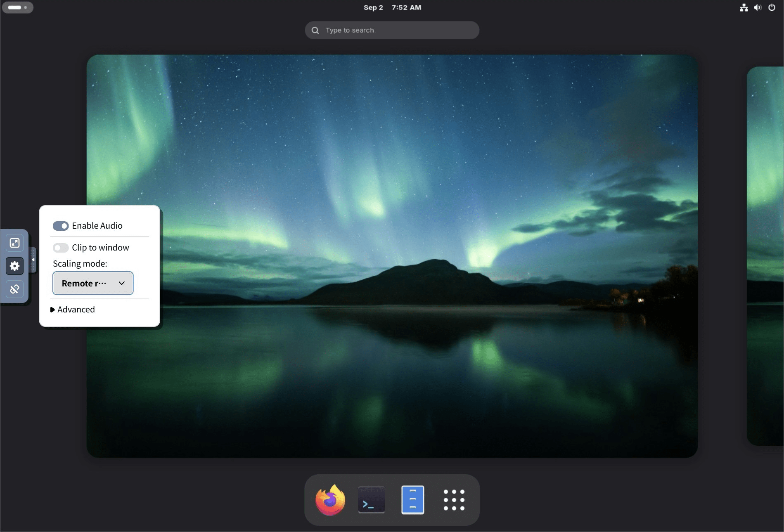Click the Activities workspace indicator pill
The image size is (784, 532).
pos(18,7)
